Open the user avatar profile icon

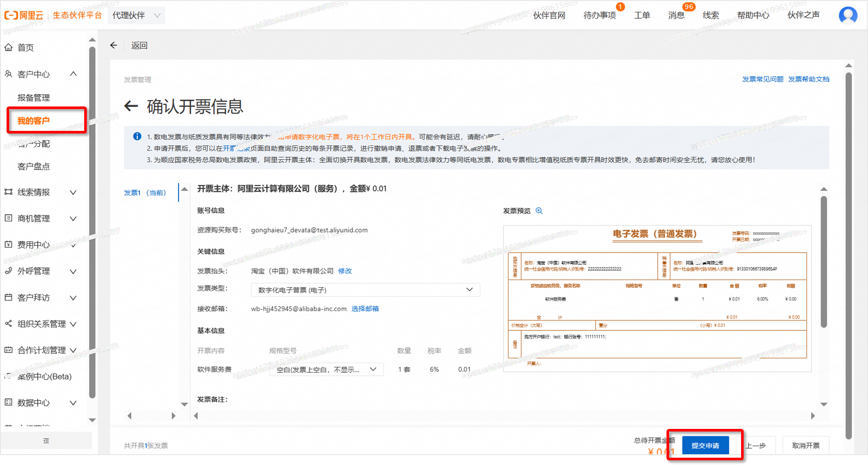(x=848, y=15)
